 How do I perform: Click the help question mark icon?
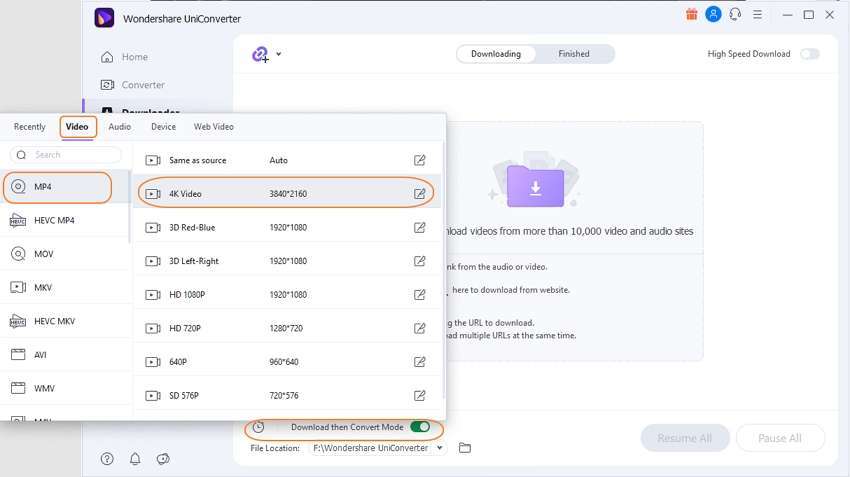click(107, 459)
